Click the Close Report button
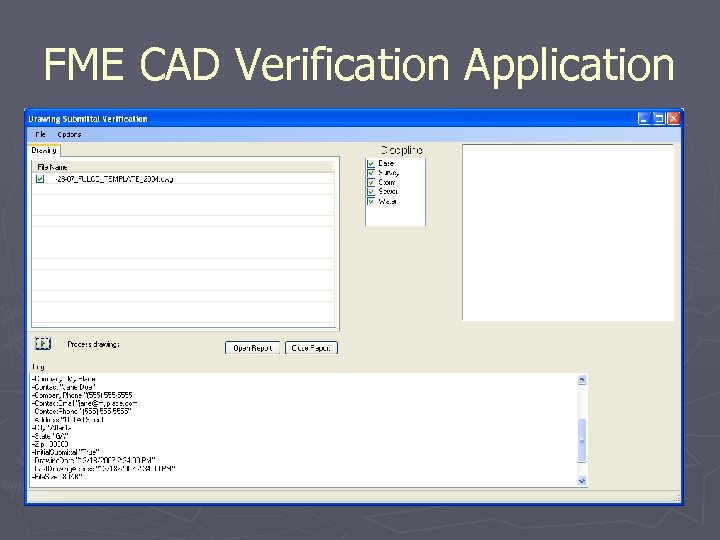Screen dimensions: 720x540 tap(311, 348)
